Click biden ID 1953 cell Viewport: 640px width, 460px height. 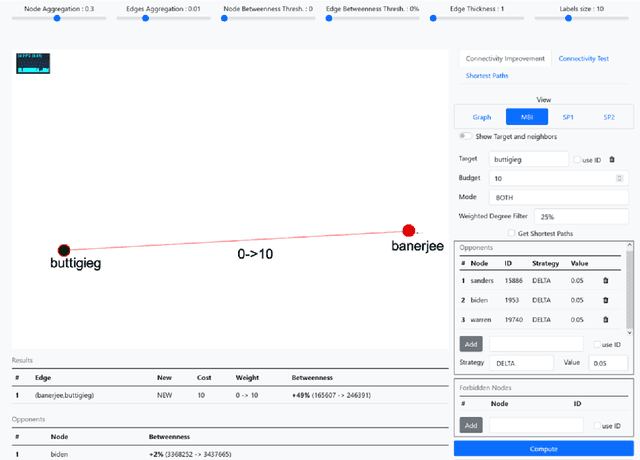click(x=512, y=300)
